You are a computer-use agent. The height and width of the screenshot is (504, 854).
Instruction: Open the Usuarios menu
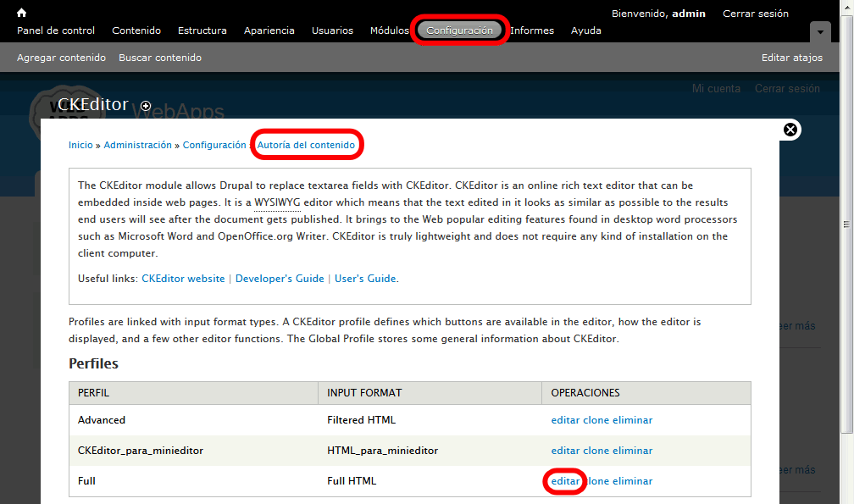click(332, 30)
